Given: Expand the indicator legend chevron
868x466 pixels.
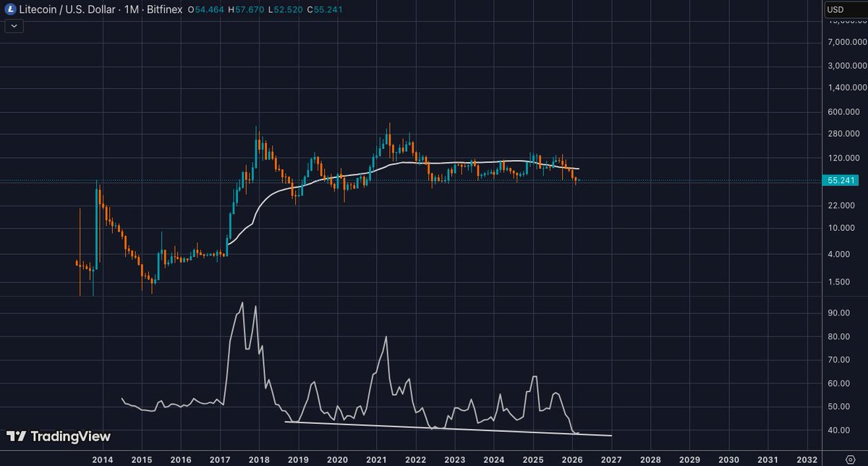Looking at the screenshot, I should click(x=14, y=26).
